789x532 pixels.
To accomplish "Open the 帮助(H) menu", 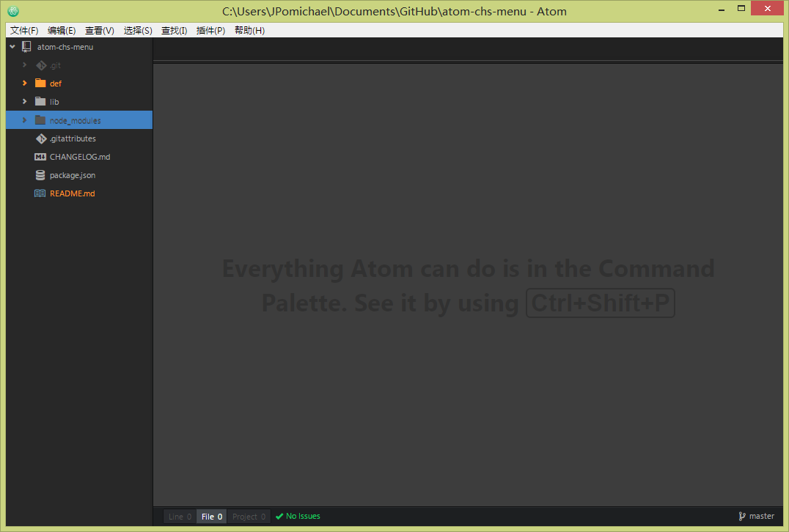I will click(x=249, y=30).
